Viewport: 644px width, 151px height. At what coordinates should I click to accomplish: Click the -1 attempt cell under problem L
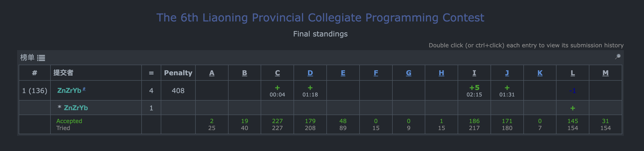click(x=573, y=91)
